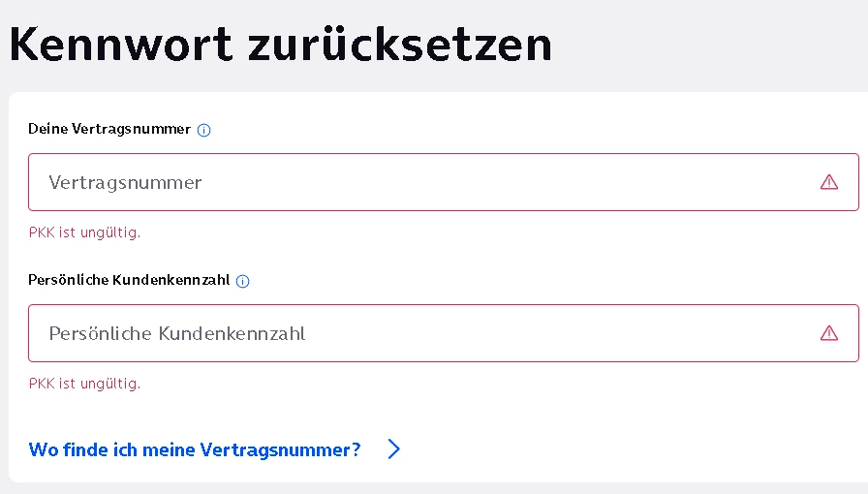Open 'Wo finde ich meine Vertragsnummer?' link

pos(214,449)
